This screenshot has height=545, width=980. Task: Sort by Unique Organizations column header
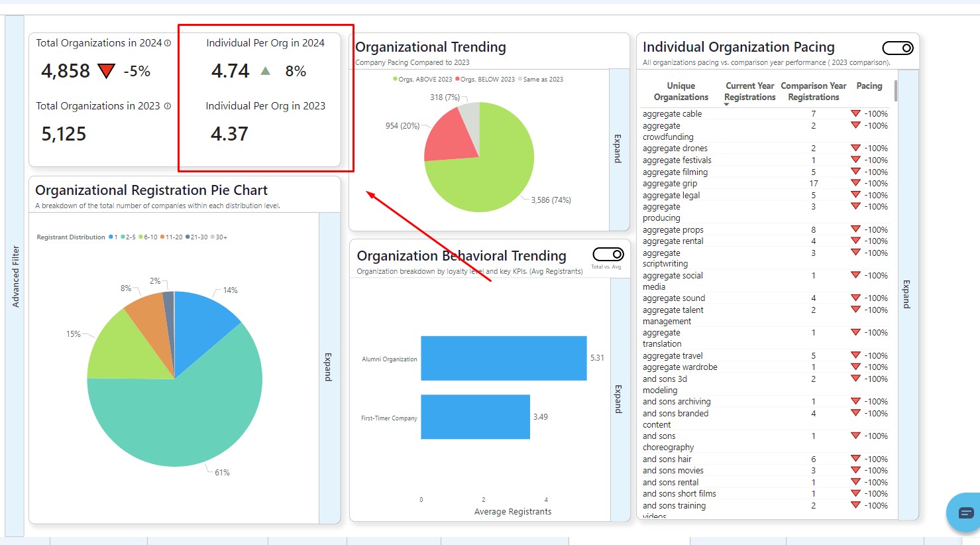point(681,91)
